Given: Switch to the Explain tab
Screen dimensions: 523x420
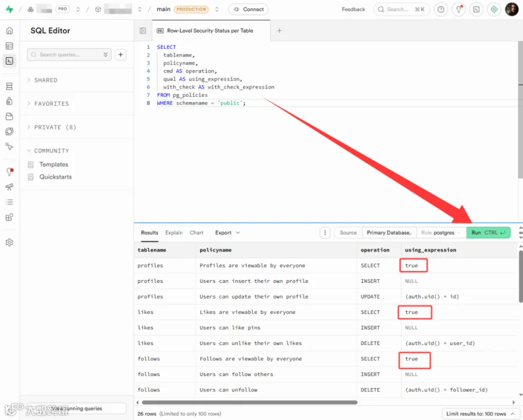Looking at the screenshot, I should (x=174, y=233).
